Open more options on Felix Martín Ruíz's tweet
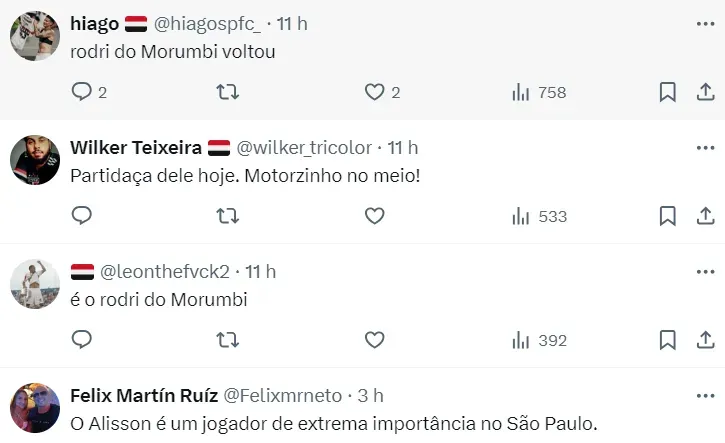 click(x=704, y=395)
